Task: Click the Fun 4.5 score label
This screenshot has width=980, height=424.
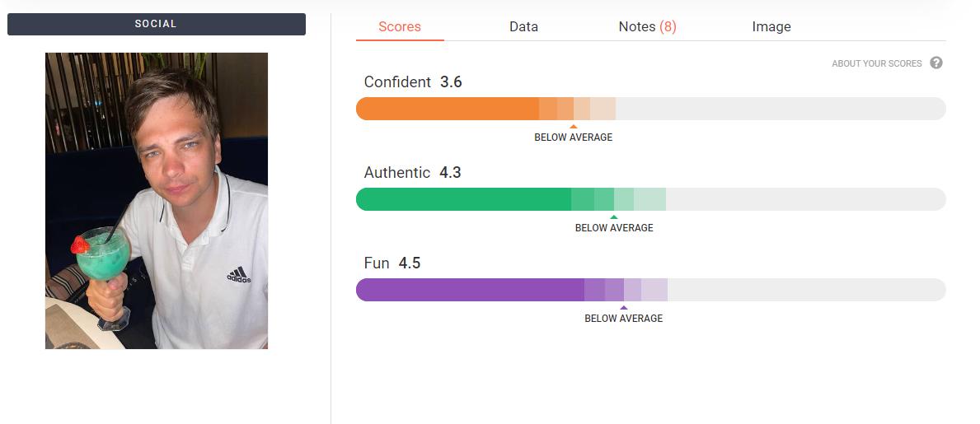Action: 392,263
